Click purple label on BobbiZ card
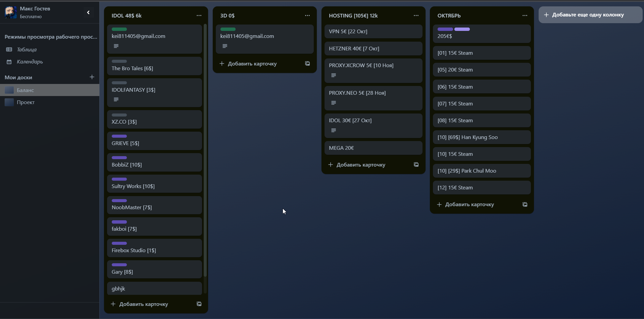 119,158
